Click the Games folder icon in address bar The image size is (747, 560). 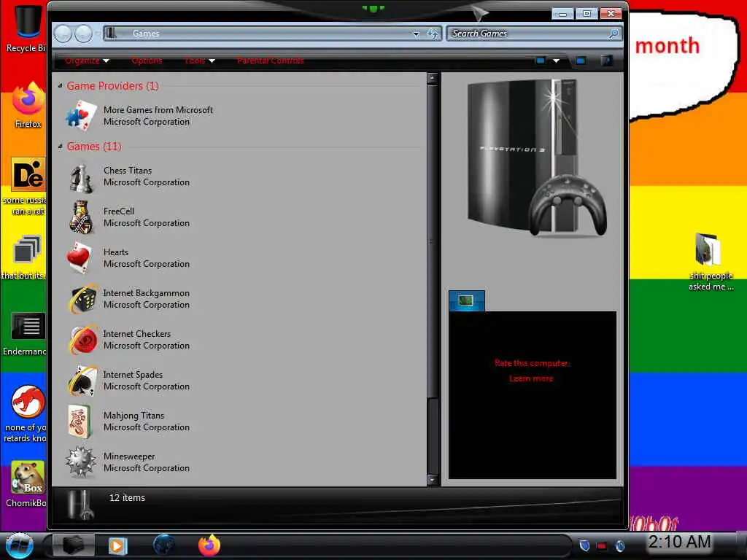coord(111,34)
